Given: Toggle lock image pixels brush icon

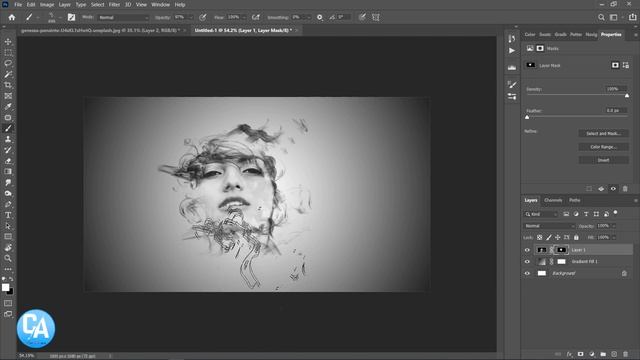Looking at the screenshot, I should pos(549,237).
